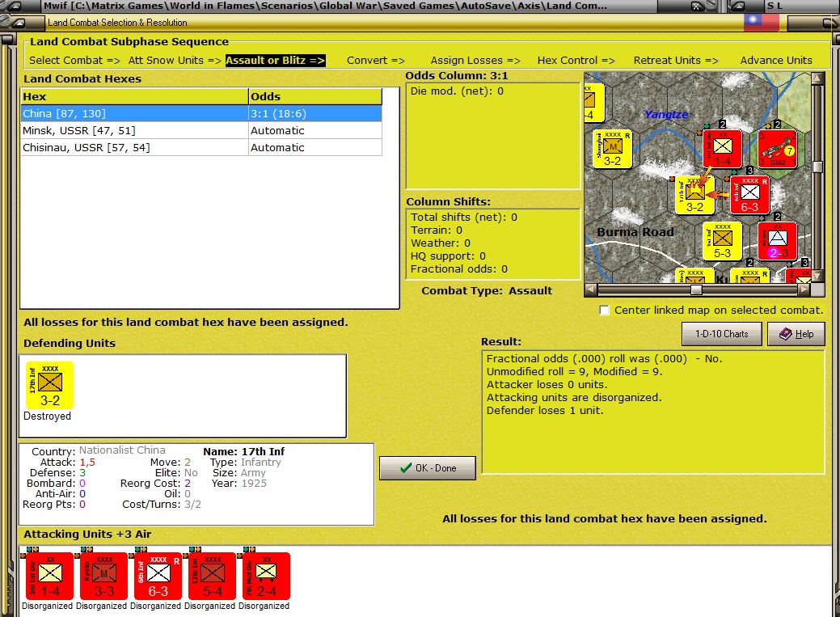Confirm with the OK - Done button
The width and height of the screenshot is (840, 617).
click(428, 468)
